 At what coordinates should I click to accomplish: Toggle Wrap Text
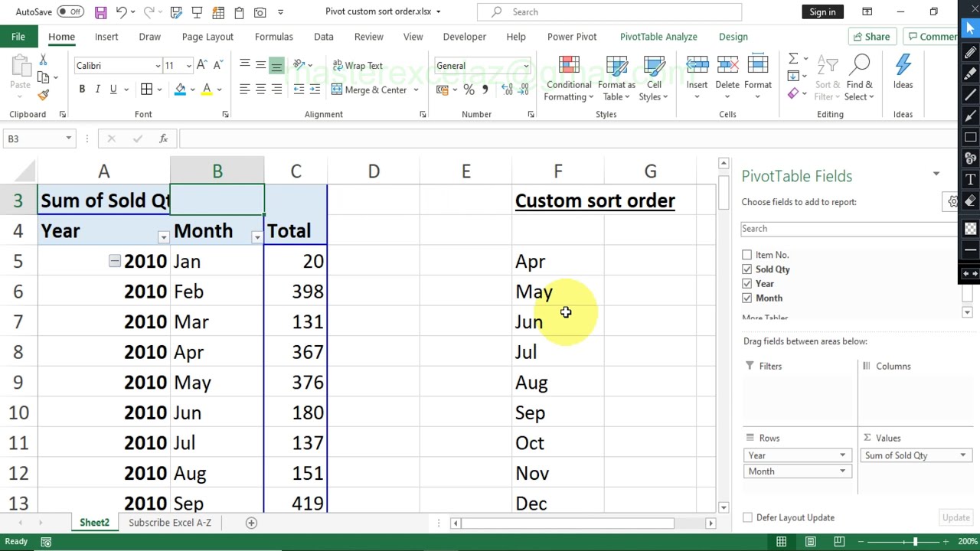click(x=357, y=66)
